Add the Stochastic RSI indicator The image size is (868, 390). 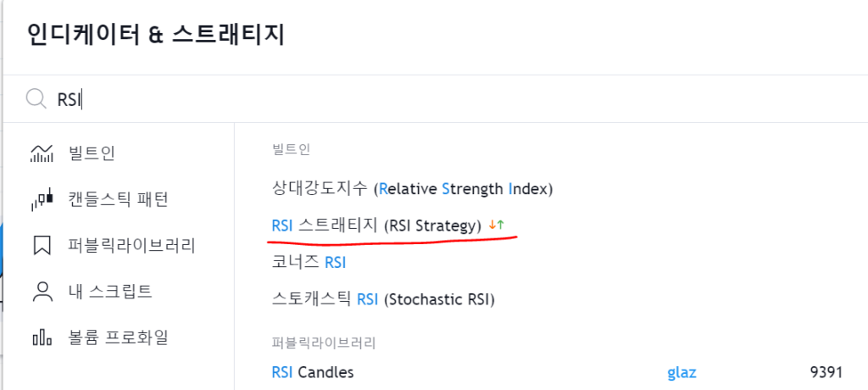(x=383, y=299)
